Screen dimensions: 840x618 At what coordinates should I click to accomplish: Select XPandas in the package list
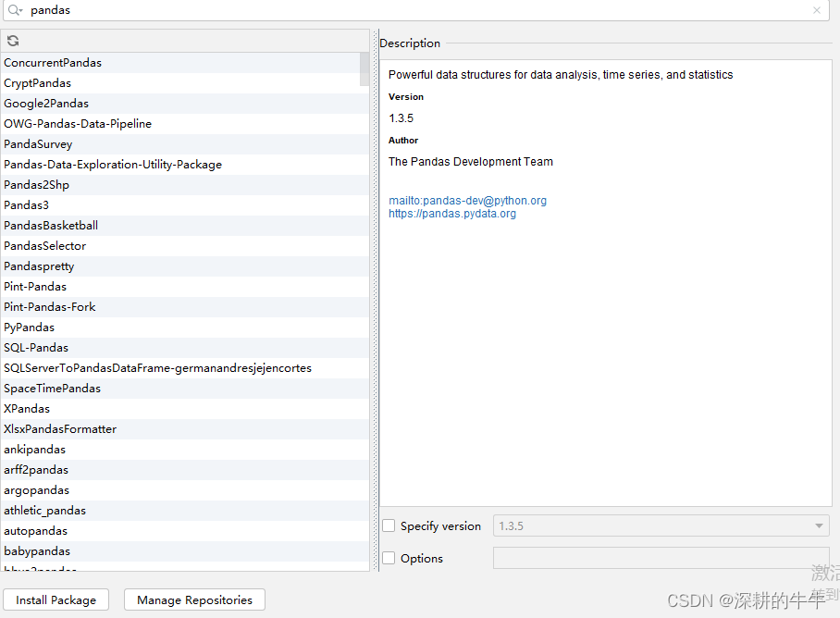(185, 409)
